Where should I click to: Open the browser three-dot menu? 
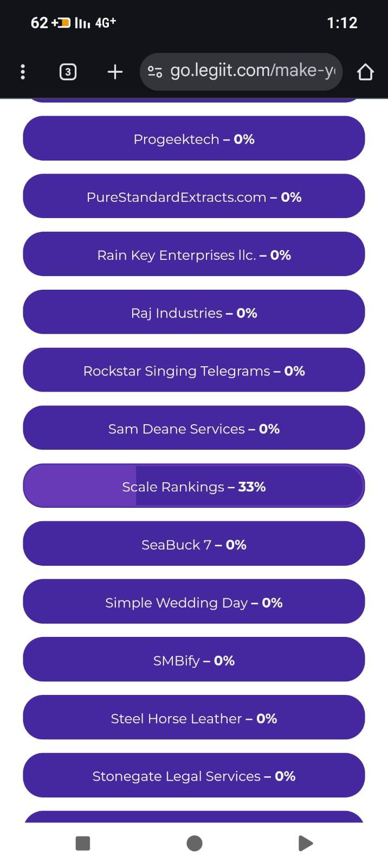[x=22, y=72]
